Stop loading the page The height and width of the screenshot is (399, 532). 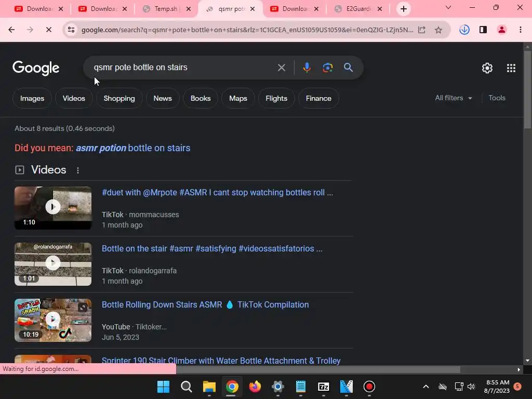(x=48, y=30)
